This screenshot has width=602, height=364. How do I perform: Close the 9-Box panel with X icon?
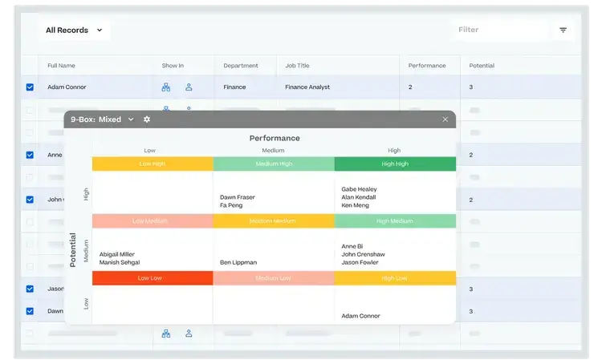point(445,119)
